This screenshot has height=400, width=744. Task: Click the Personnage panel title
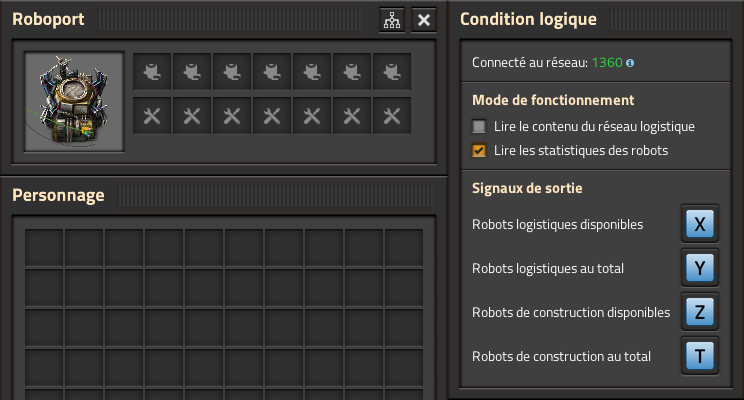[58, 195]
